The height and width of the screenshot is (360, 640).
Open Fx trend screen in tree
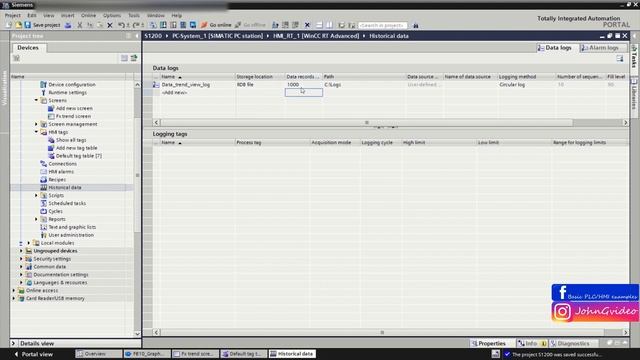tap(73, 116)
